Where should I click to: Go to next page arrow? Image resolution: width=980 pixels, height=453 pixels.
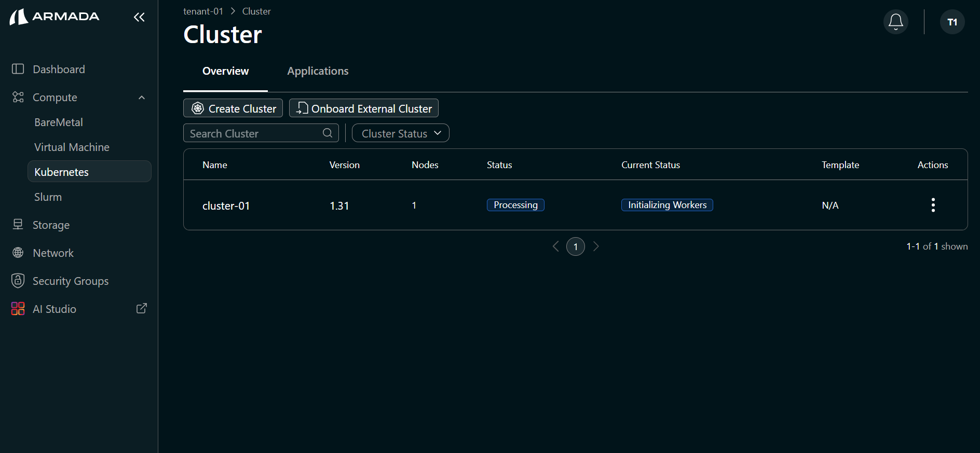tap(596, 246)
